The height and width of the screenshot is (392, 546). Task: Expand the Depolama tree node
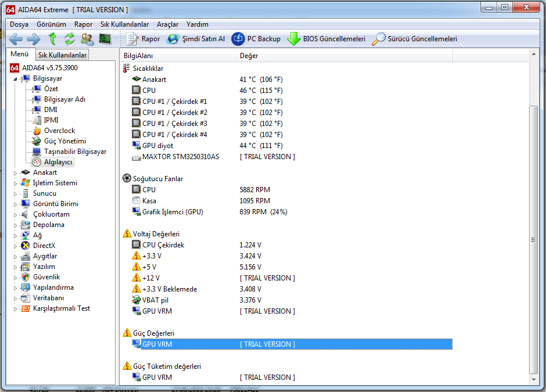point(15,225)
